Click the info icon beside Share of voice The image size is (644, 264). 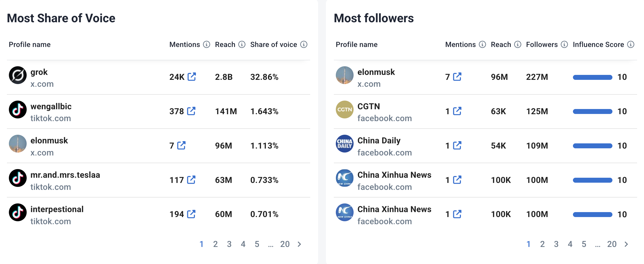(303, 44)
